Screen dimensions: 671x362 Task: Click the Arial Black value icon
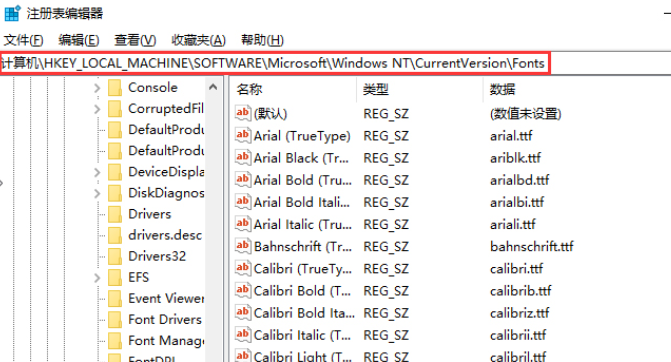click(x=243, y=157)
